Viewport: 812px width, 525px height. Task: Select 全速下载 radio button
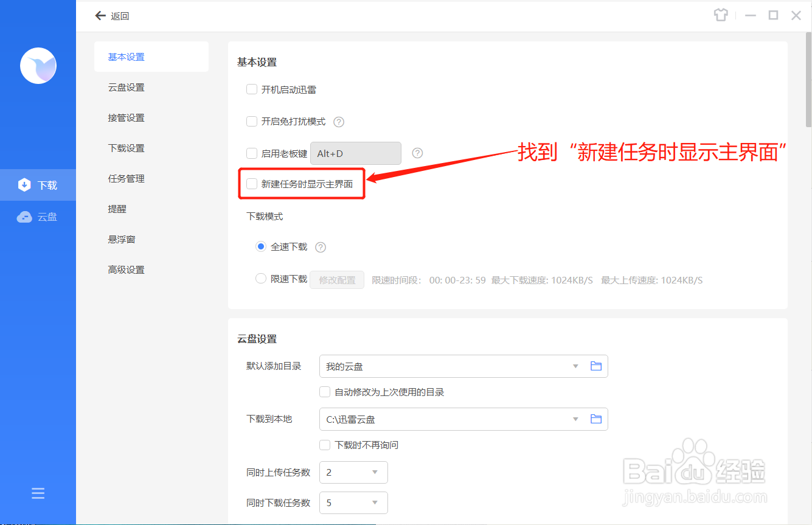261,246
